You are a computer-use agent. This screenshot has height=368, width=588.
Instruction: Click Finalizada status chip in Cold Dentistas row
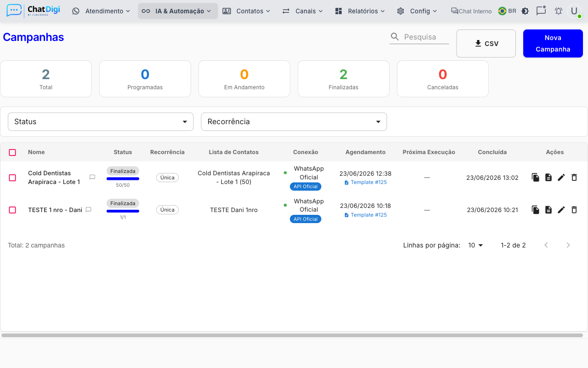pyautogui.click(x=123, y=171)
